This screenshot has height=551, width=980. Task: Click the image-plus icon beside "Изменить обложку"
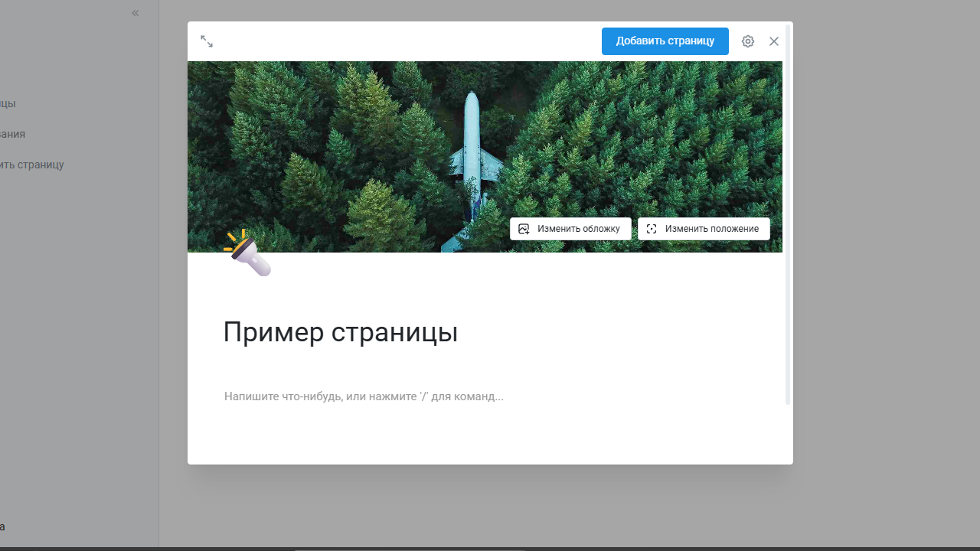pos(524,229)
